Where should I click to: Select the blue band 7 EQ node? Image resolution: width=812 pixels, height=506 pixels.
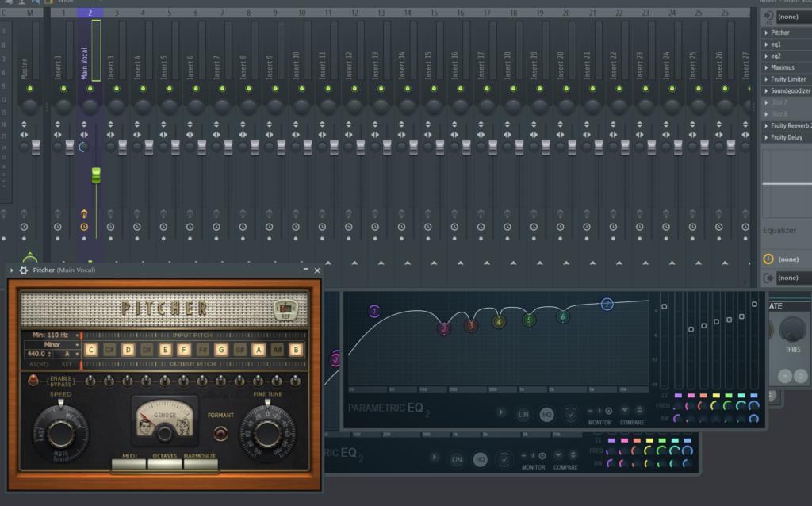coord(607,304)
